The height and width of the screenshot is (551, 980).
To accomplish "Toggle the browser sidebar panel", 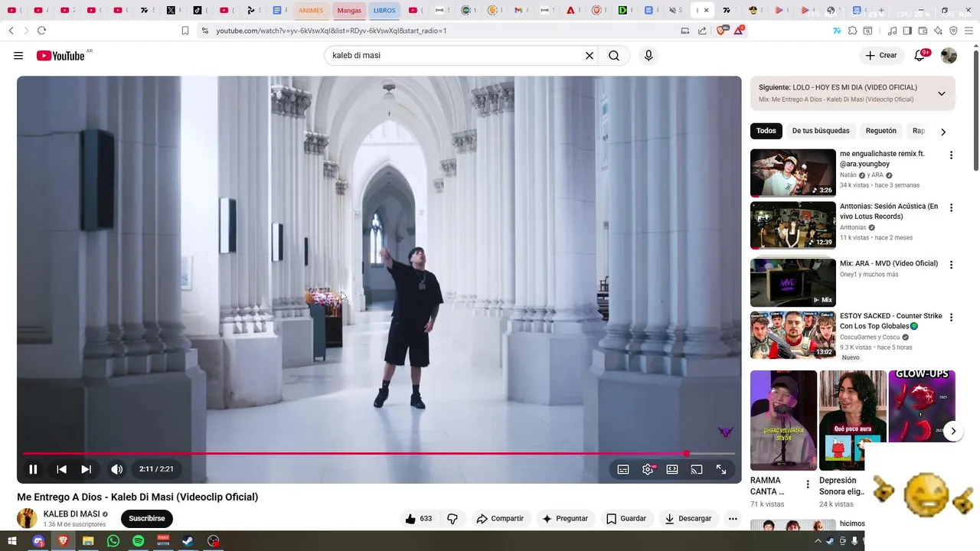I will coord(907,31).
